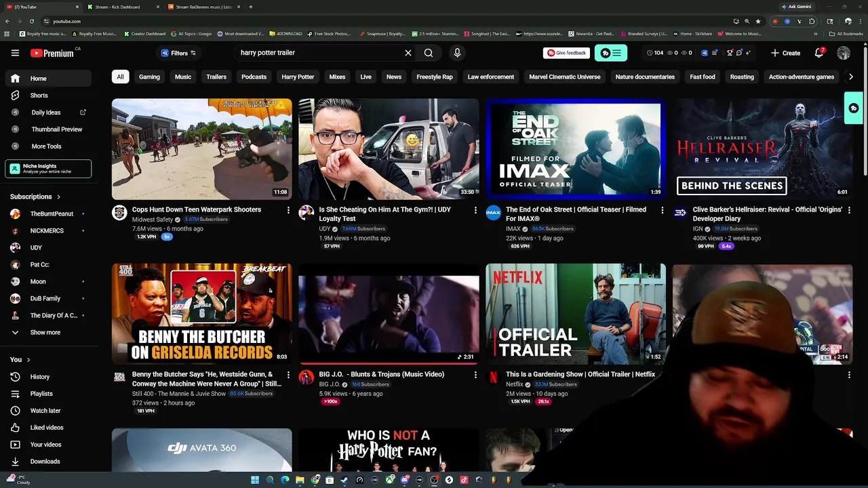
Task: Open the IMAX channel avatar
Action: 493,213
